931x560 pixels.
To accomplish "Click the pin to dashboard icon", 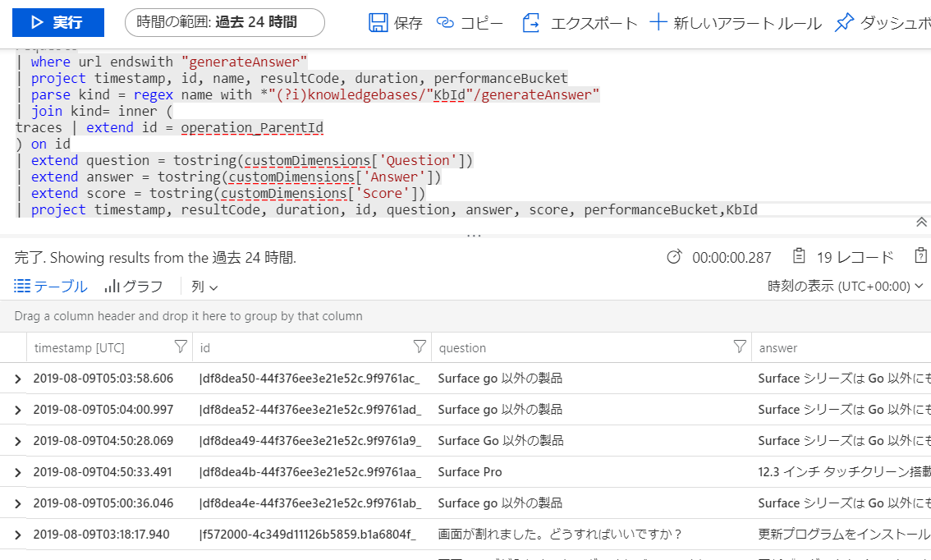I will pyautogui.click(x=844, y=22).
